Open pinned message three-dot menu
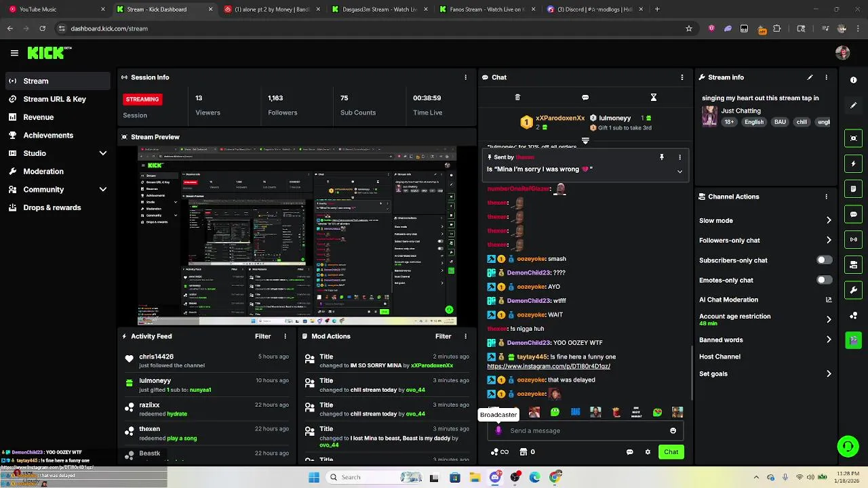868x488 pixels. tap(679, 157)
